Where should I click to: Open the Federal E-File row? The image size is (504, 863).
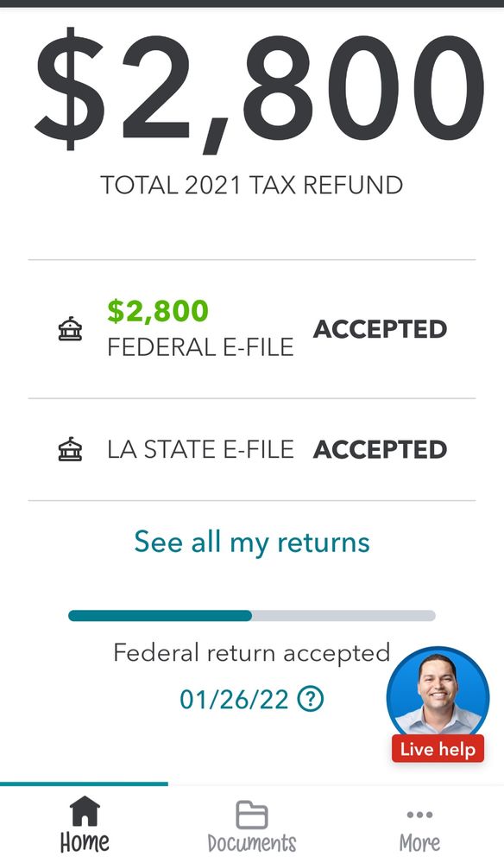252,329
